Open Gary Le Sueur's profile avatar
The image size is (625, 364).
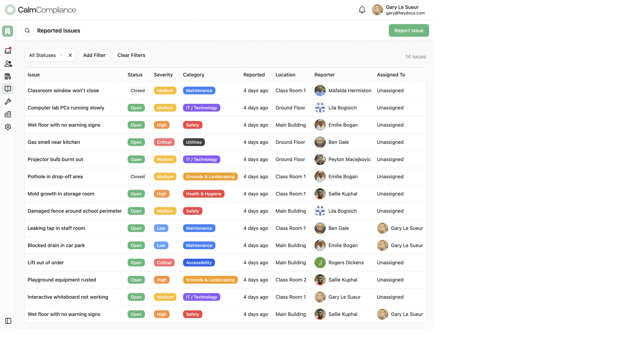pyautogui.click(x=377, y=10)
